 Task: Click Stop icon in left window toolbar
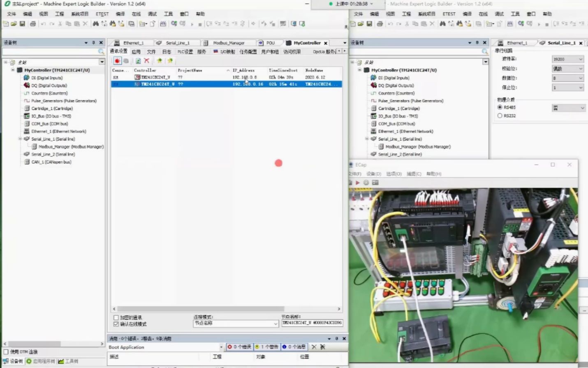point(200,24)
